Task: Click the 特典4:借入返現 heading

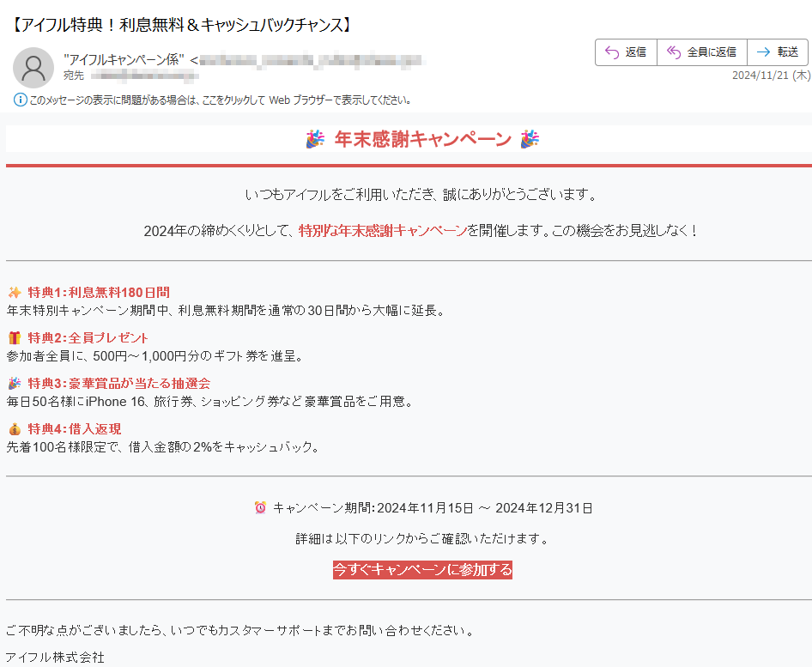Action: [x=75, y=429]
